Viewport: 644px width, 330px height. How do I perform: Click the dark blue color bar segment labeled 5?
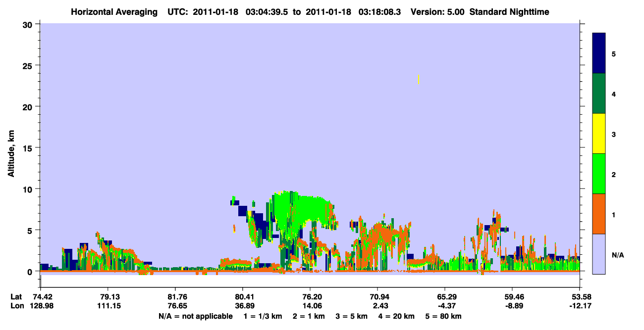(599, 53)
